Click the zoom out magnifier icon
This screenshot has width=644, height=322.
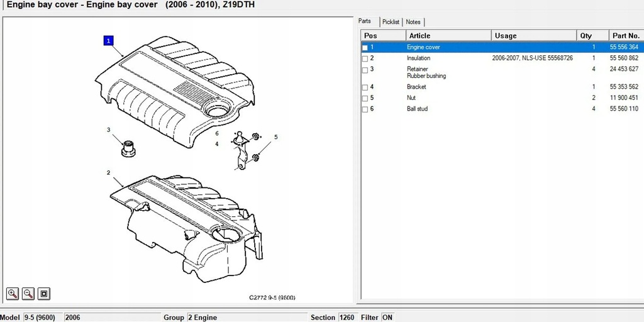pyautogui.click(x=28, y=294)
